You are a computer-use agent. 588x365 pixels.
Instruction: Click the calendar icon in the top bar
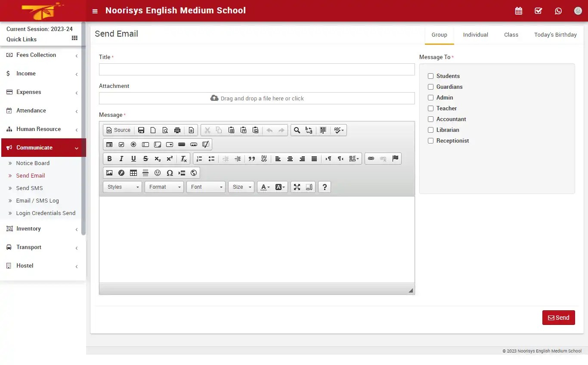[518, 10]
